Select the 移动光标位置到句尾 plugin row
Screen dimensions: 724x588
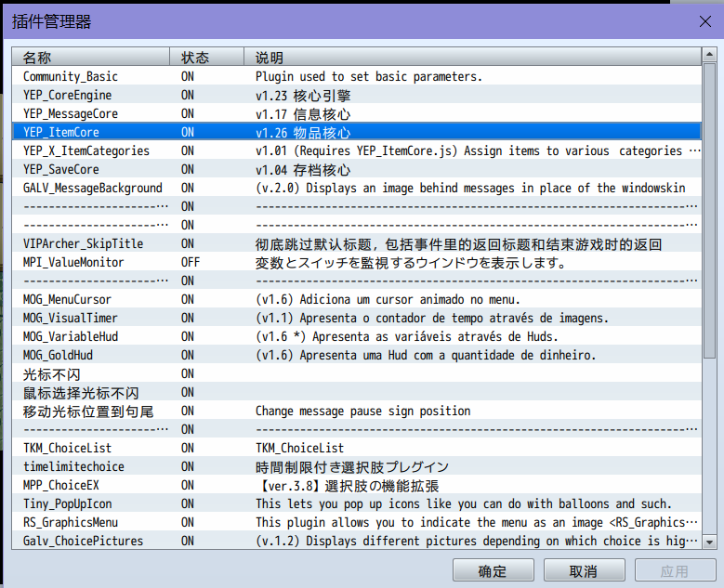click(x=357, y=411)
